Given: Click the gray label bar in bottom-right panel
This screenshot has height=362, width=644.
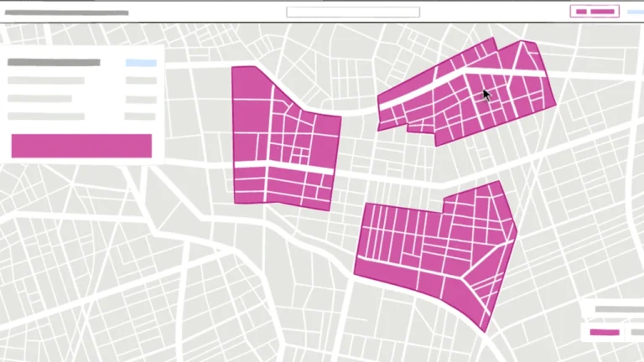Looking at the screenshot, I should [619, 309].
